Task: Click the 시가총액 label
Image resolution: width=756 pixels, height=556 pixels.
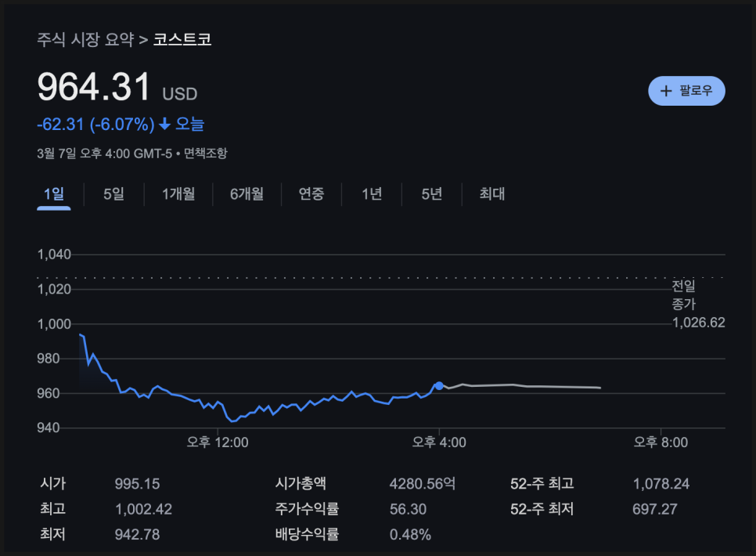Action: tap(301, 484)
